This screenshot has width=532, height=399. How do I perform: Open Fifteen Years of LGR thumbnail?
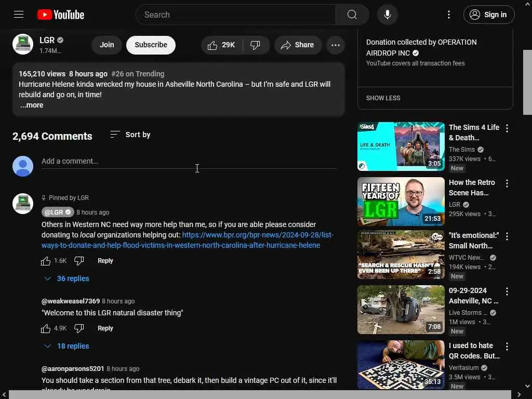click(401, 202)
